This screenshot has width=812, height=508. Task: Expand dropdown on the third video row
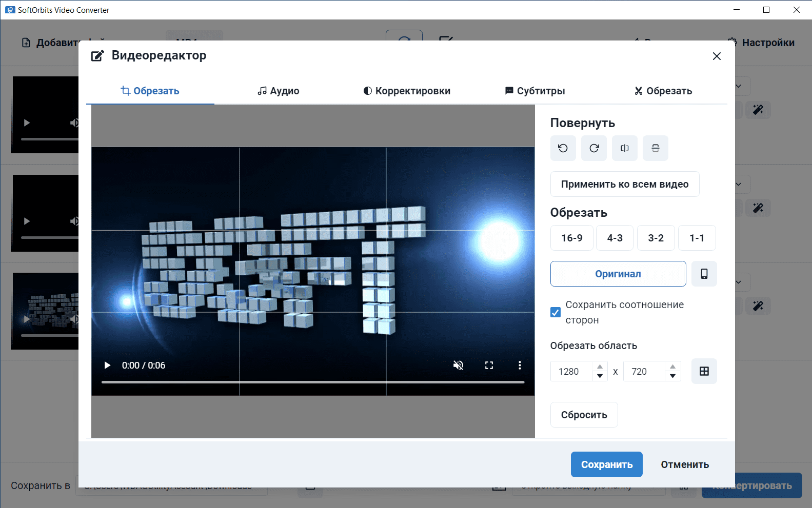[x=739, y=282]
